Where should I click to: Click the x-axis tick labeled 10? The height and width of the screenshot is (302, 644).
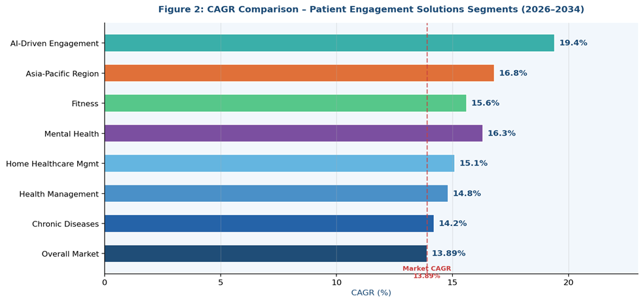(x=336, y=282)
